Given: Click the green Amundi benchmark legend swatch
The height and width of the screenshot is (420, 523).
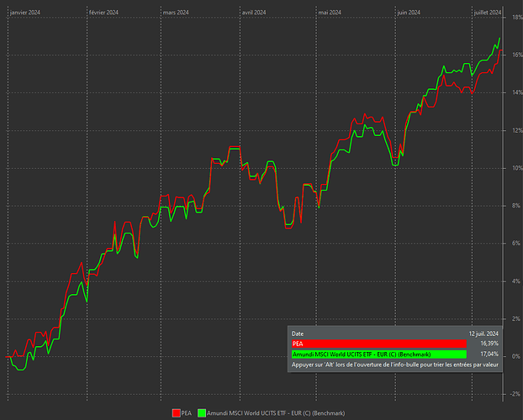Looking at the screenshot, I should pyautogui.click(x=202, y=413).
